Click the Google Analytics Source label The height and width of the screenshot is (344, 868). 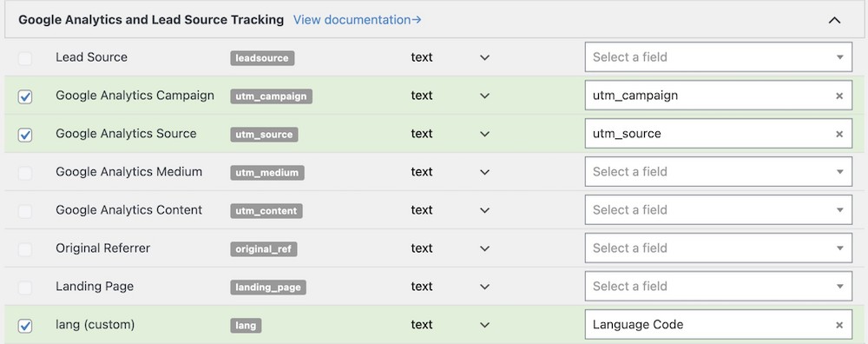(x=126, y=134)
